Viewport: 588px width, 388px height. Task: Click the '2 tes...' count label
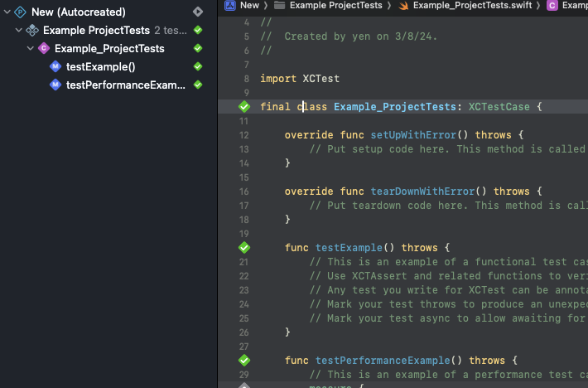point(171,30)
